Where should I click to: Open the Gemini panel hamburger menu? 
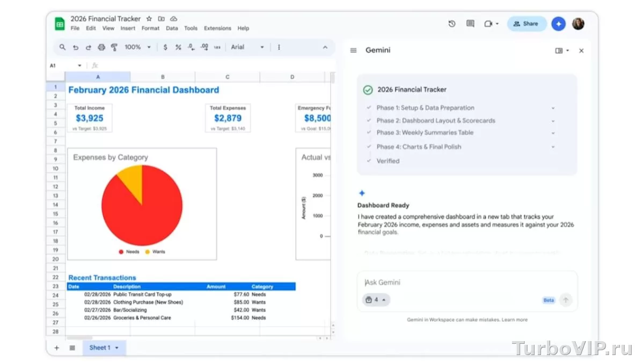tap(353, 50)
